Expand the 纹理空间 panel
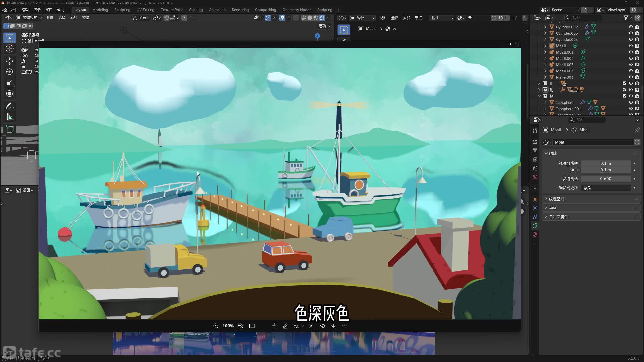644x362 pixels. pos(556,199)
